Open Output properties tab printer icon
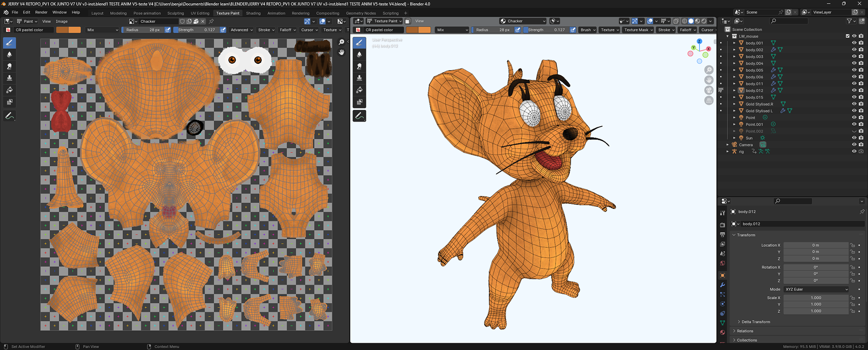The image size is (868, 350). pyautogui.click(x=722, y=234)
